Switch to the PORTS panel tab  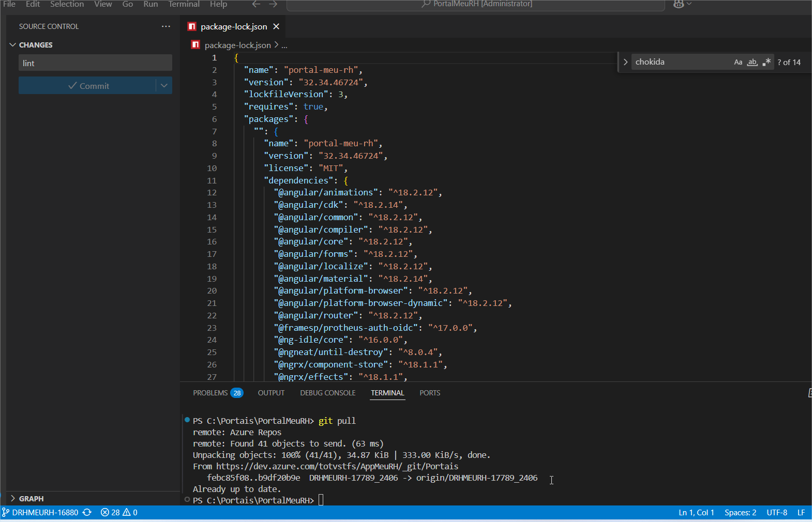click(430, 393)
